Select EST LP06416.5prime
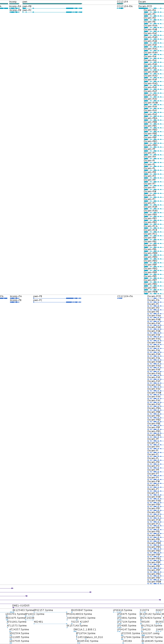The width and height of the screenshot is (164, 644). 123,610
